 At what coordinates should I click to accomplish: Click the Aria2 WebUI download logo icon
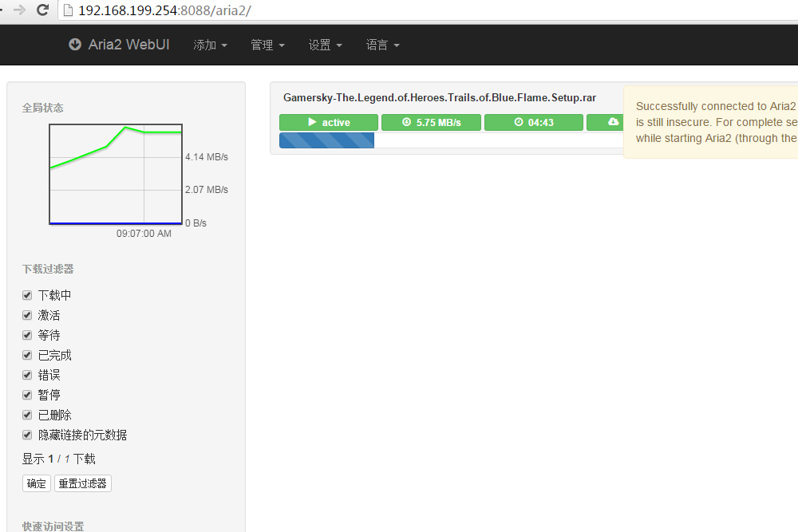(75, 45)
